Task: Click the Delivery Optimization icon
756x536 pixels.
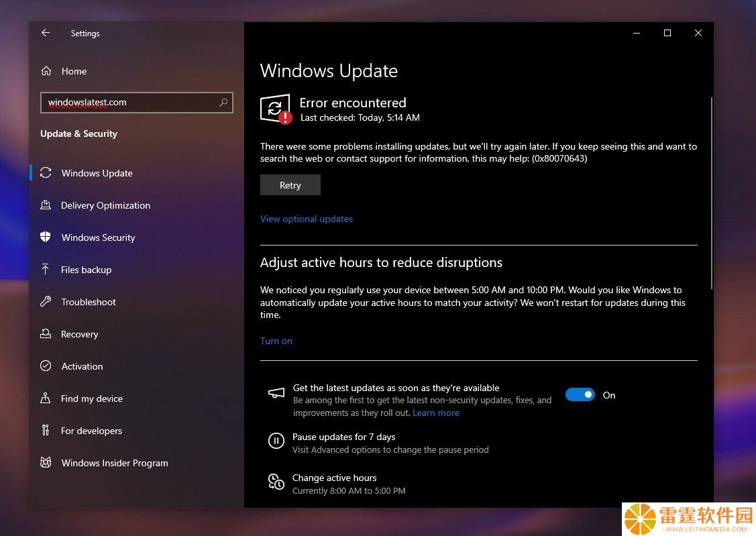Action: [46, 205]
